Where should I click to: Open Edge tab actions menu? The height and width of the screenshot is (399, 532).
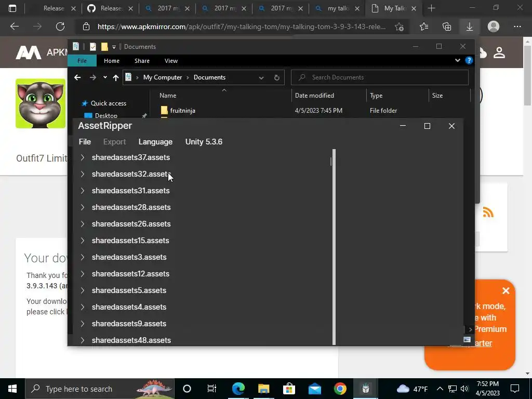tap(12, 8)
